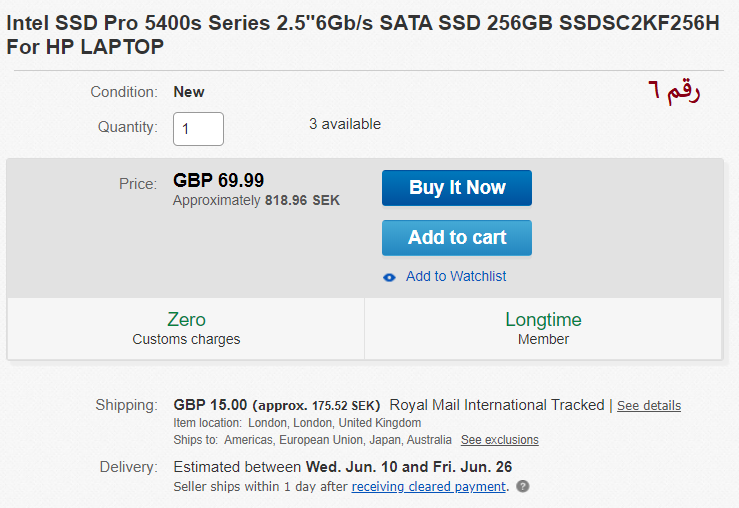Click the 3 available stock text
739x508 pixels.
pyautogui.click(x=345, y=124)
